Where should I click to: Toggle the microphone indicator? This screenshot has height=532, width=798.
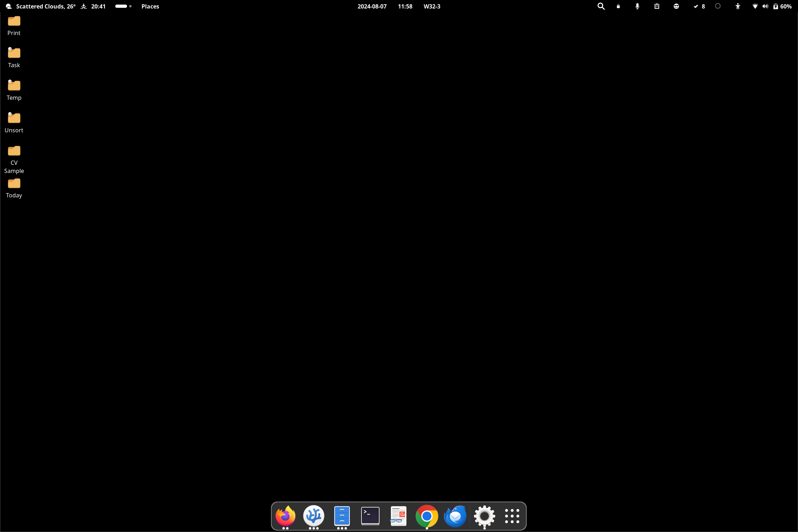pos(637,6)
